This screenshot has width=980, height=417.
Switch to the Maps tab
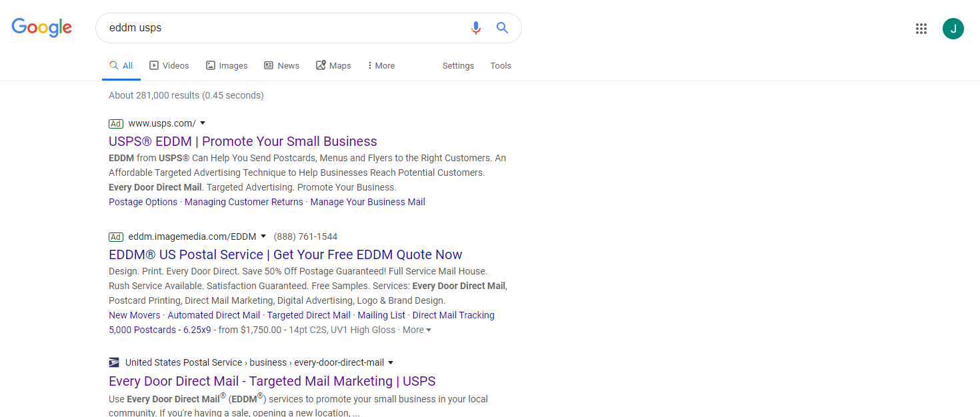[333, 65]
